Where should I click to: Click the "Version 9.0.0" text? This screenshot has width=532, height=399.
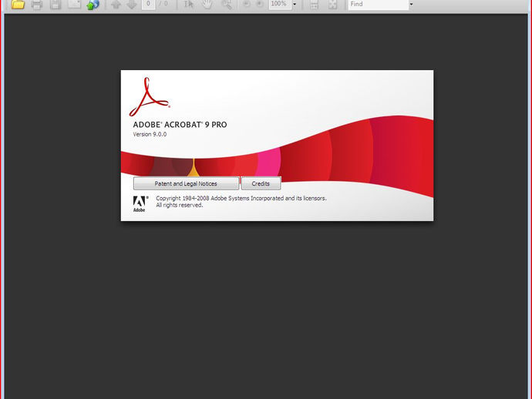pos(150,134)
